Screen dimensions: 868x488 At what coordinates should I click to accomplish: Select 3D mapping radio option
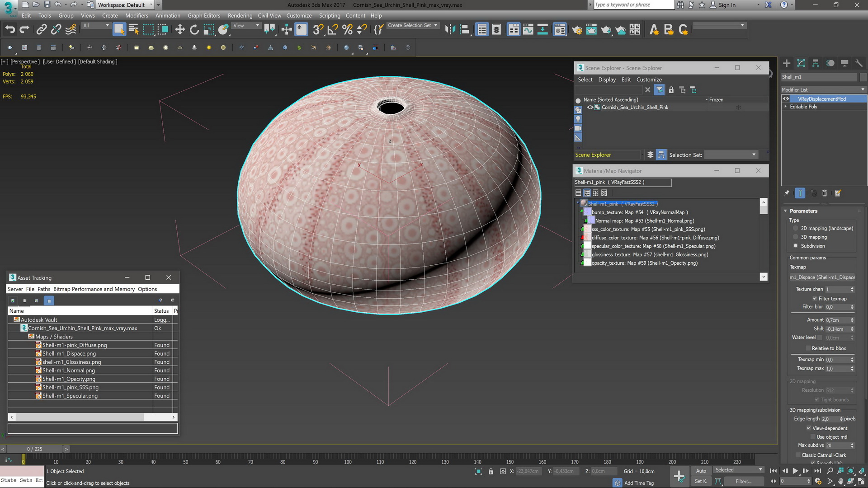[x=796, y=237]
